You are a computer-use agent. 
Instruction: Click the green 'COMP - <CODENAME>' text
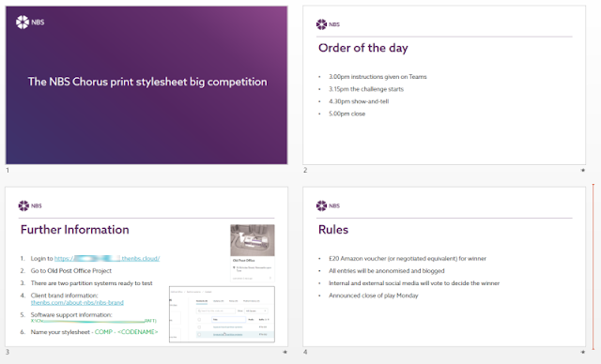[x=126, y=332]
